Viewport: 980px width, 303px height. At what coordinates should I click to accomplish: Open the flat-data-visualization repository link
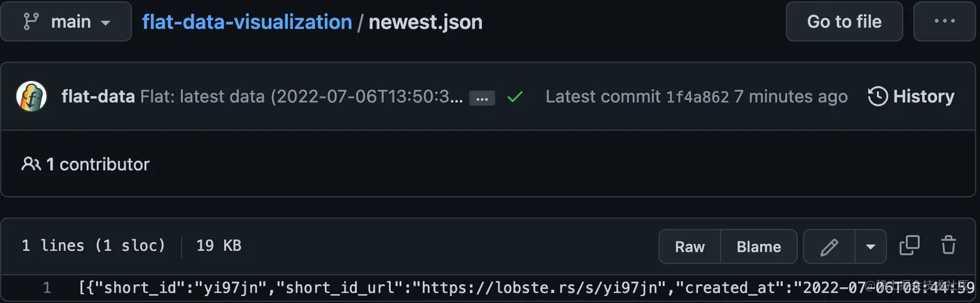click(247, 21)
